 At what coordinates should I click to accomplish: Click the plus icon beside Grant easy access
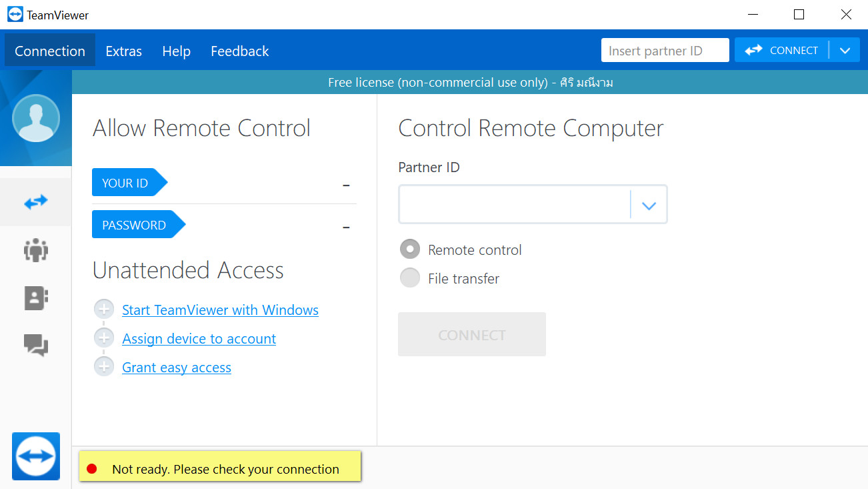[104, 367]
